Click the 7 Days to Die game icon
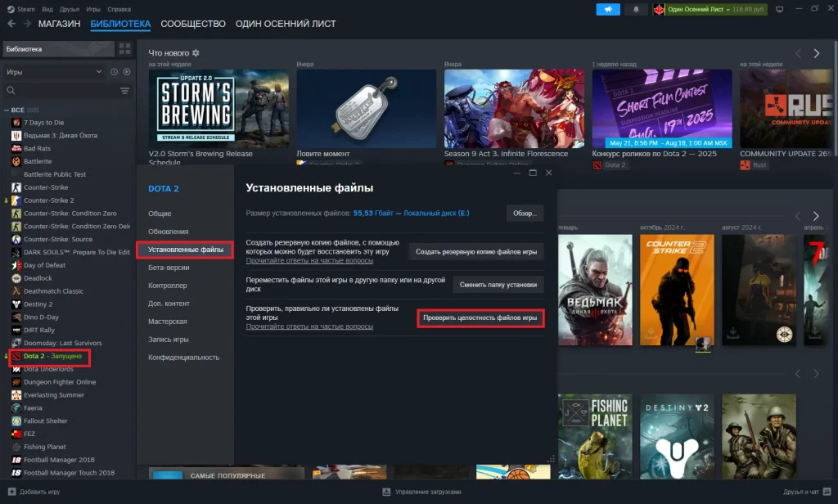 point(16,123)
